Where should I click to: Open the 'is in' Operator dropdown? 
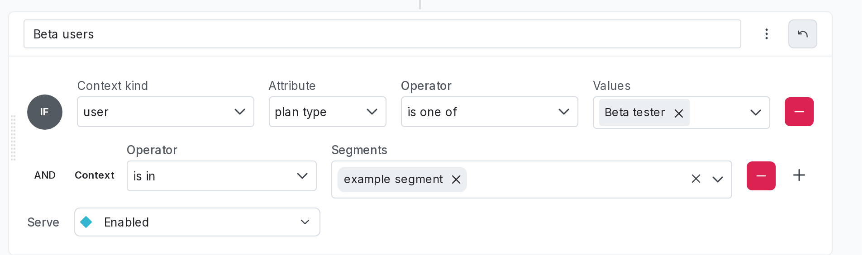click(221, 176)
